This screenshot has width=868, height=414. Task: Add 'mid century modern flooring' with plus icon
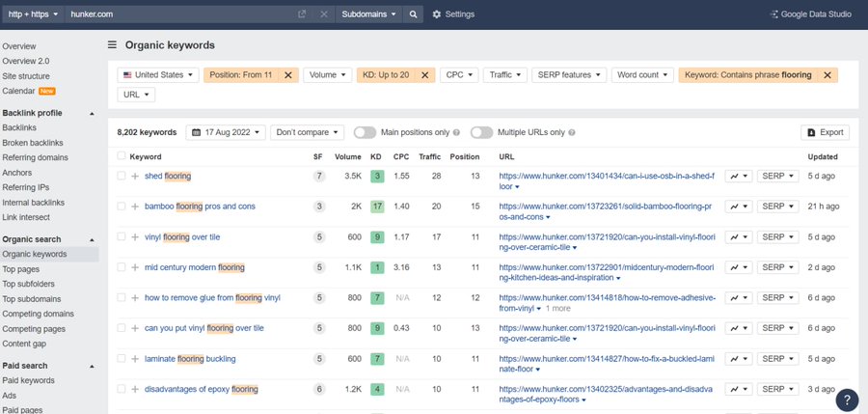134,267
